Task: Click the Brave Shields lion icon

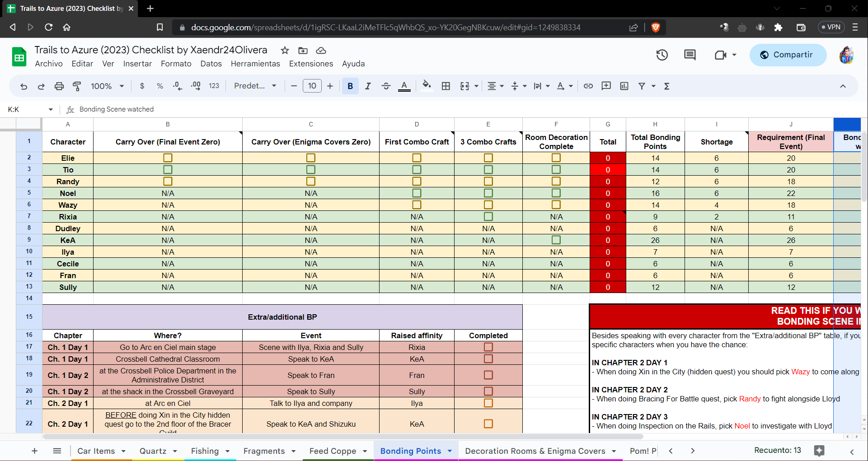Action: pos(656,28)
